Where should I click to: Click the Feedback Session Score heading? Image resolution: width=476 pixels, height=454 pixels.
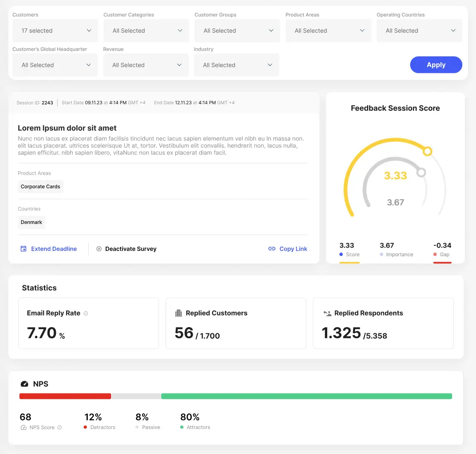point(395,108)
